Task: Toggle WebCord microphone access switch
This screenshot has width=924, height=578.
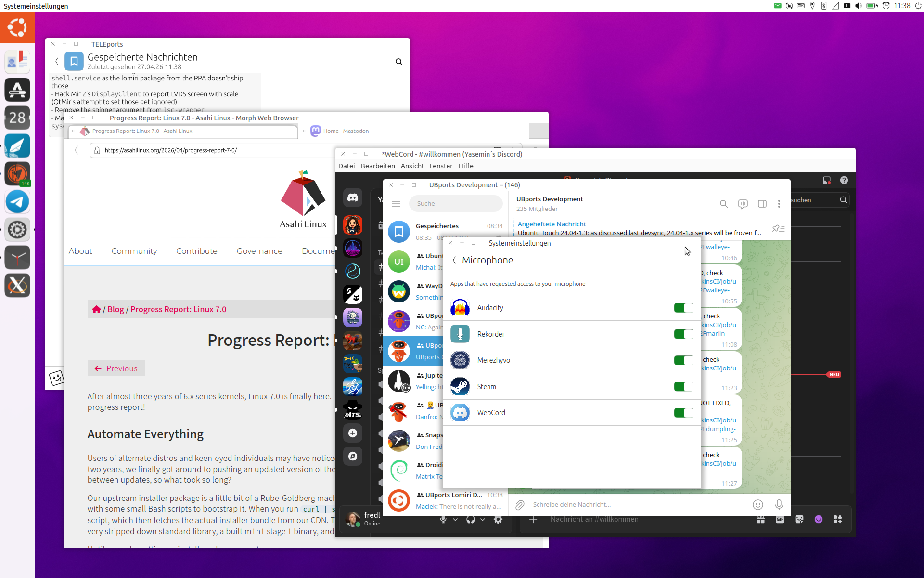Action: click(x=683, y=413)
